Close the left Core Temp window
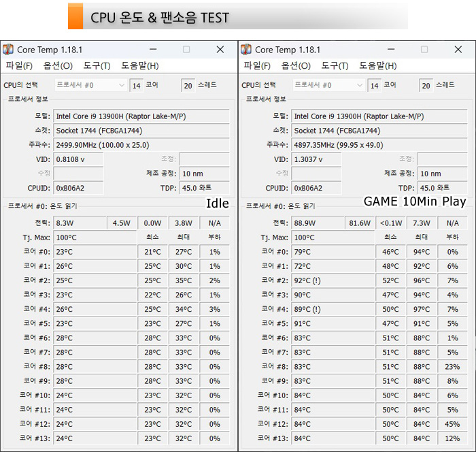 point(220,49)
